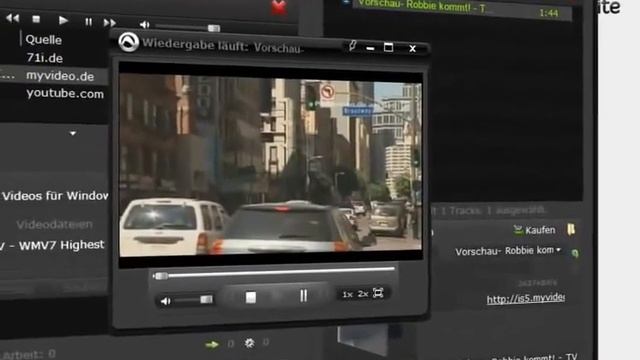Switch player to fullscreen mode

378,293
